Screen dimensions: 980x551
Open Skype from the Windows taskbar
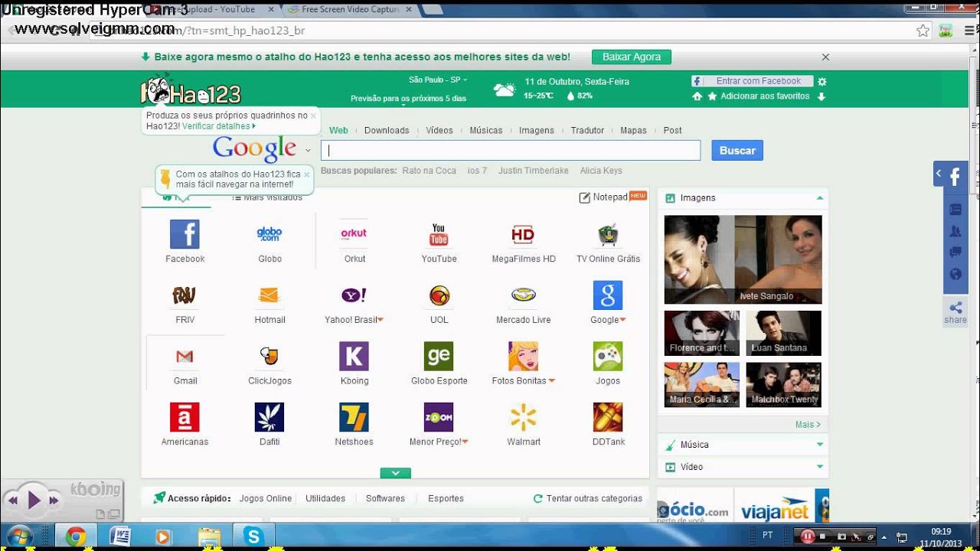click(253, 536)
